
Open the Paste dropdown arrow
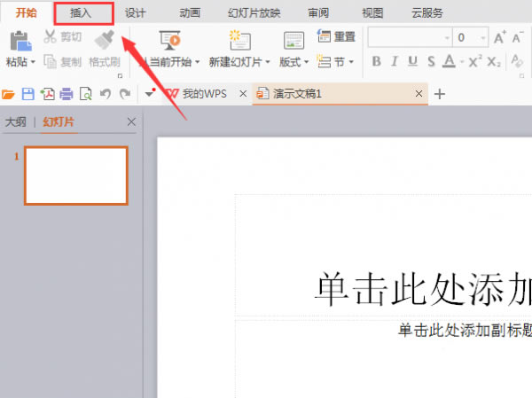click(x=33, y=62)
